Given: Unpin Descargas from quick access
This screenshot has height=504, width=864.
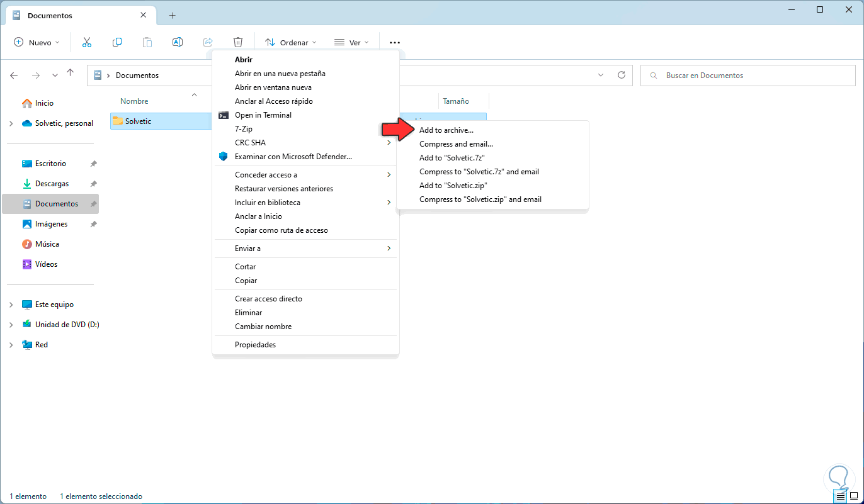Looking at the screenshot, I should tap(93, 184).
